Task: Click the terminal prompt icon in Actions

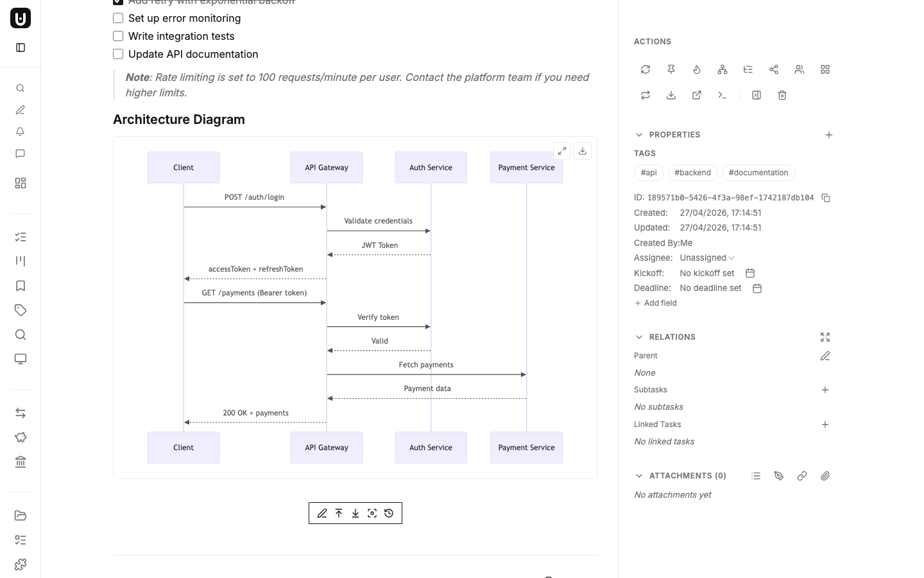Action: 723,95
